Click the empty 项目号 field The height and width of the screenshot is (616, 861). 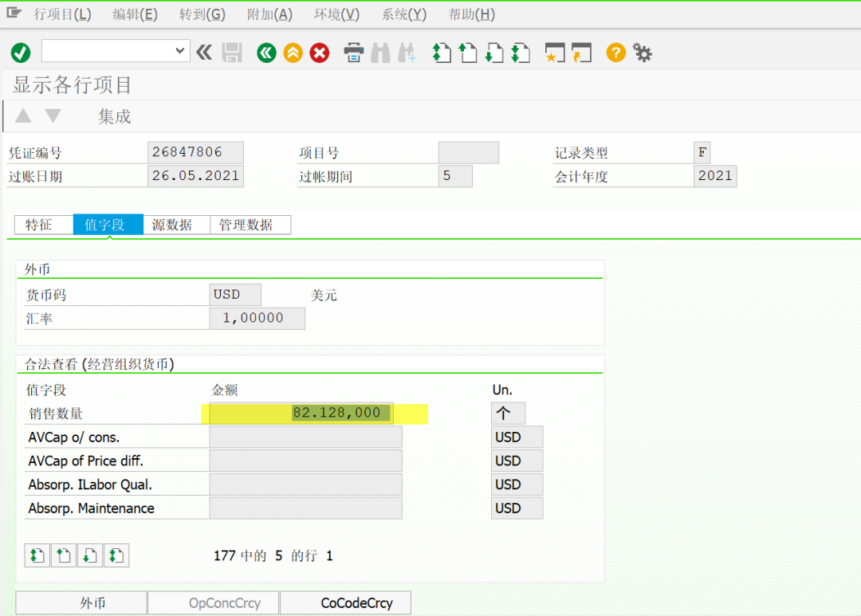[469, 152]
